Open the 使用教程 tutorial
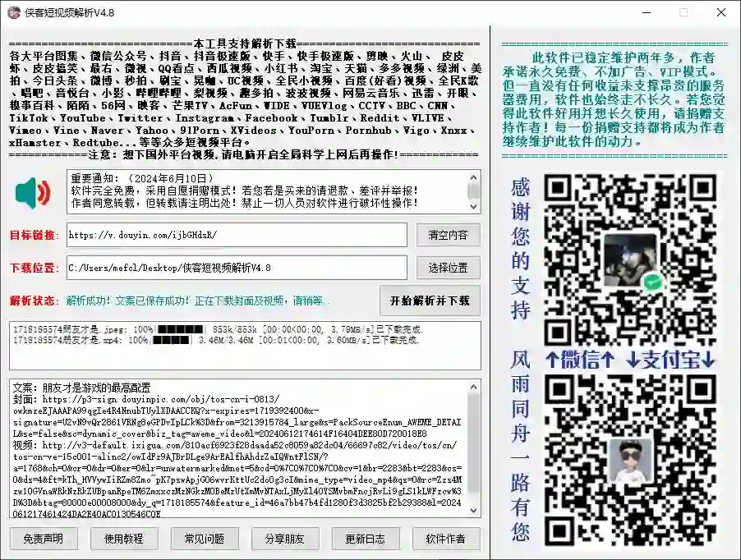741x560 pixels. (124, 539)
